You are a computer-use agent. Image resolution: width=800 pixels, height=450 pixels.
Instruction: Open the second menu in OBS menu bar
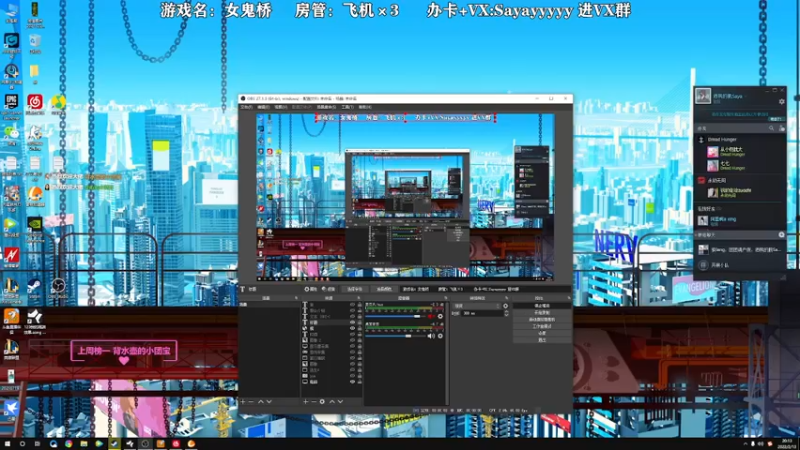point(263,107)
